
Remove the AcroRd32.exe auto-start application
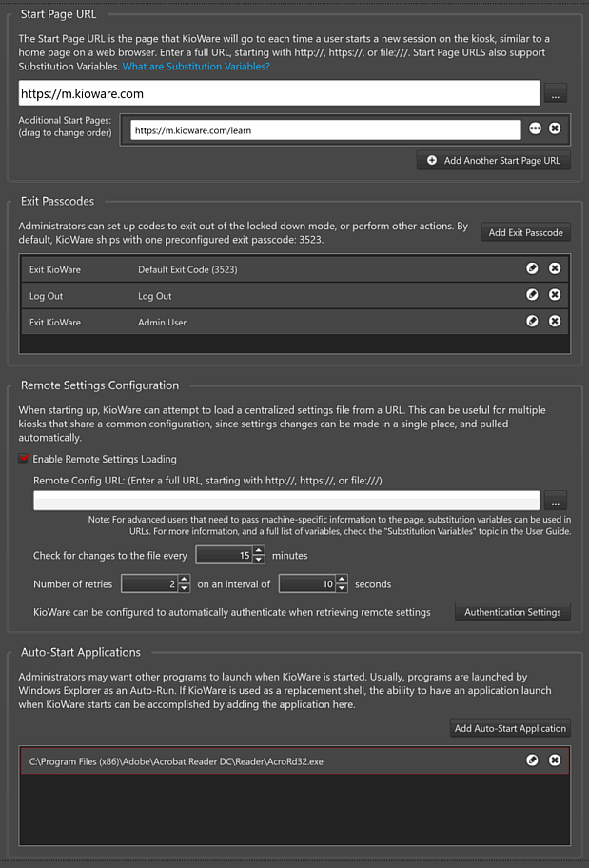coord(555,760)
